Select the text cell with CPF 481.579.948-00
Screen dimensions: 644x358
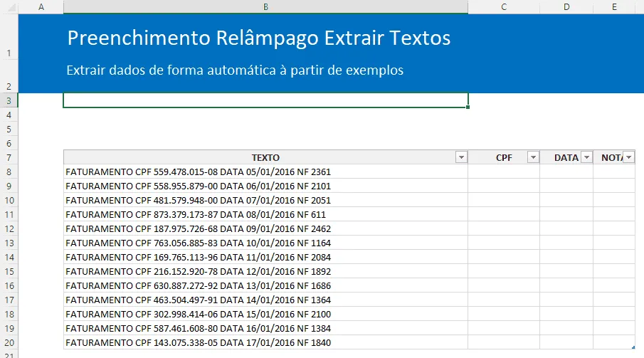265,200
